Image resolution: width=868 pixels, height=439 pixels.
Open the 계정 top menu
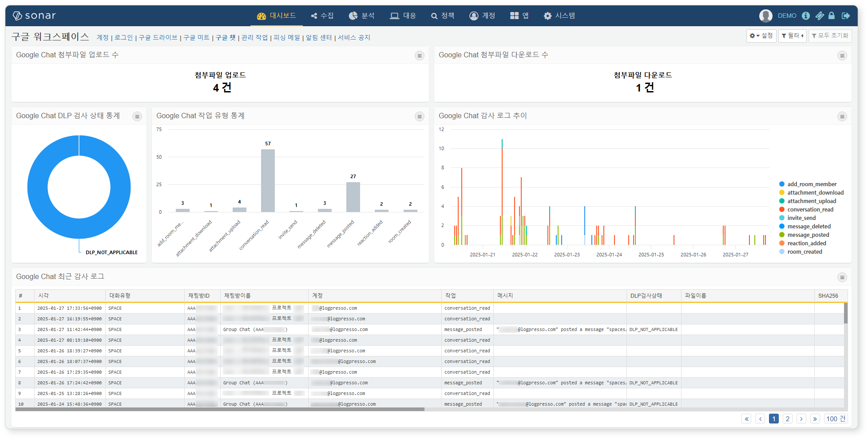coord(482,16)
